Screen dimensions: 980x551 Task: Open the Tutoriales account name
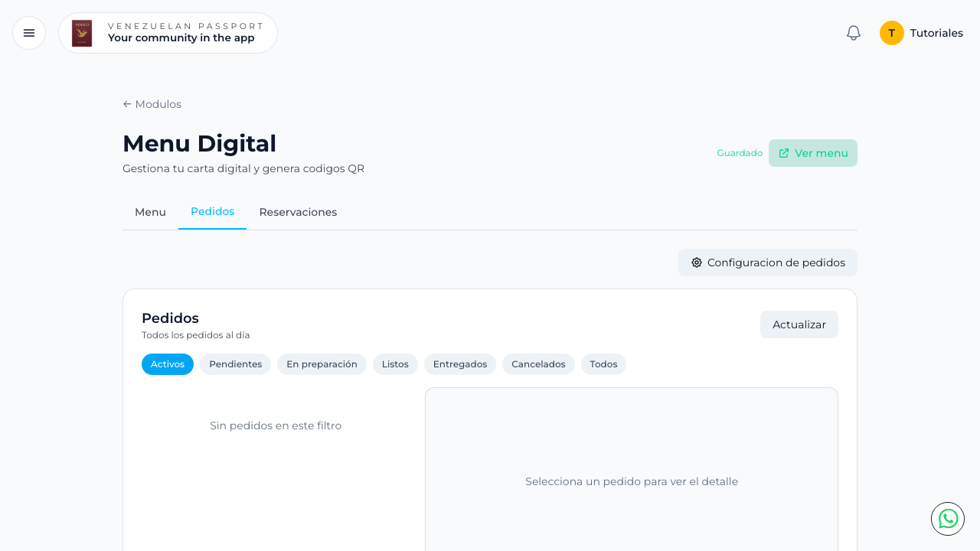[x=936, y=33]
